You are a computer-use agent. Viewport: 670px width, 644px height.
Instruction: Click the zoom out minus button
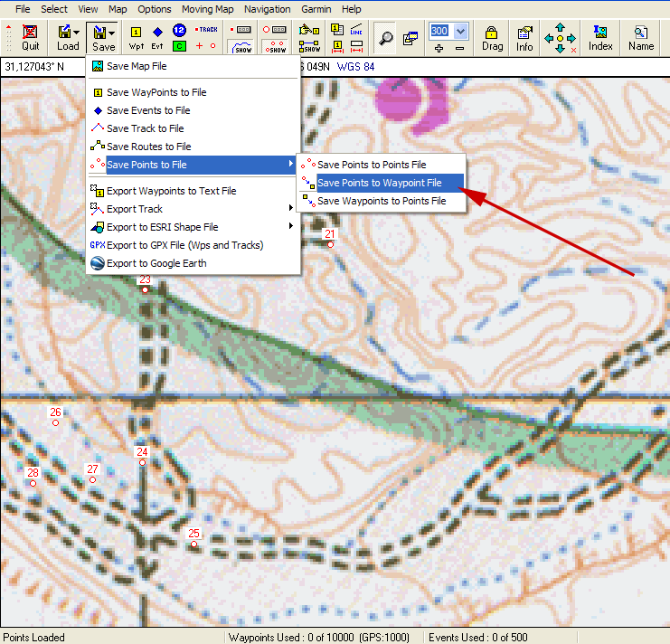459,48
